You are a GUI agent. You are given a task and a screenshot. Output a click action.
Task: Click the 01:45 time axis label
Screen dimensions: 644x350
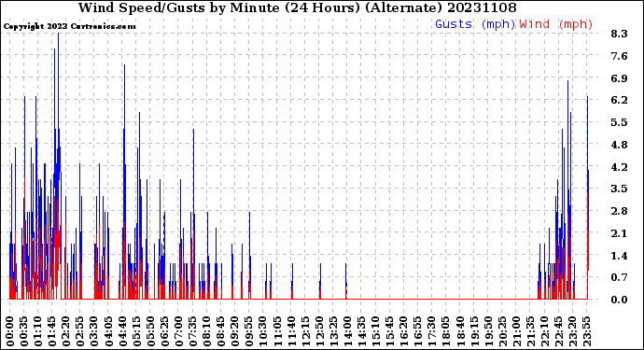[x=52, y=331]
